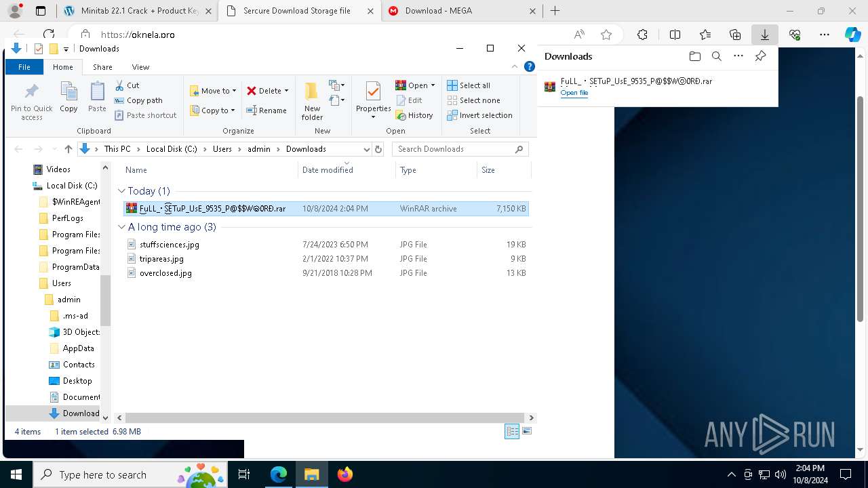
Task: Open the Windows Start menu
Action: click(x=16, y=474)
